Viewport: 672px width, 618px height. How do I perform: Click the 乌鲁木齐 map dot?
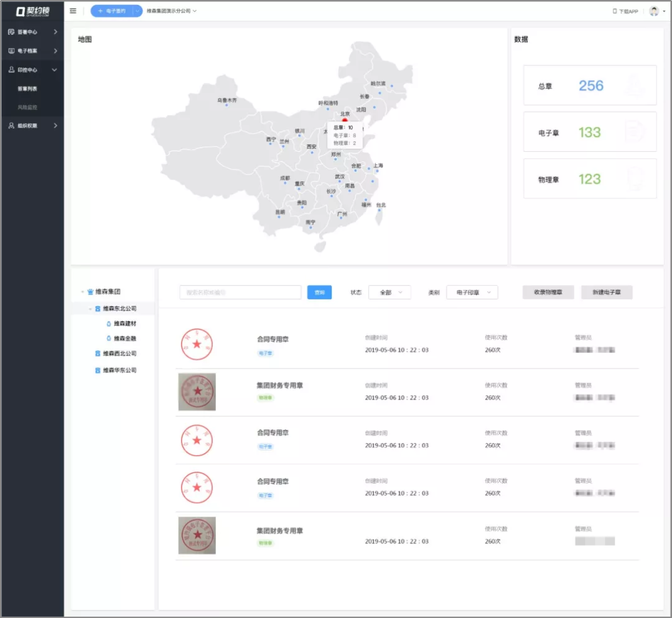[x=226, y=105]
